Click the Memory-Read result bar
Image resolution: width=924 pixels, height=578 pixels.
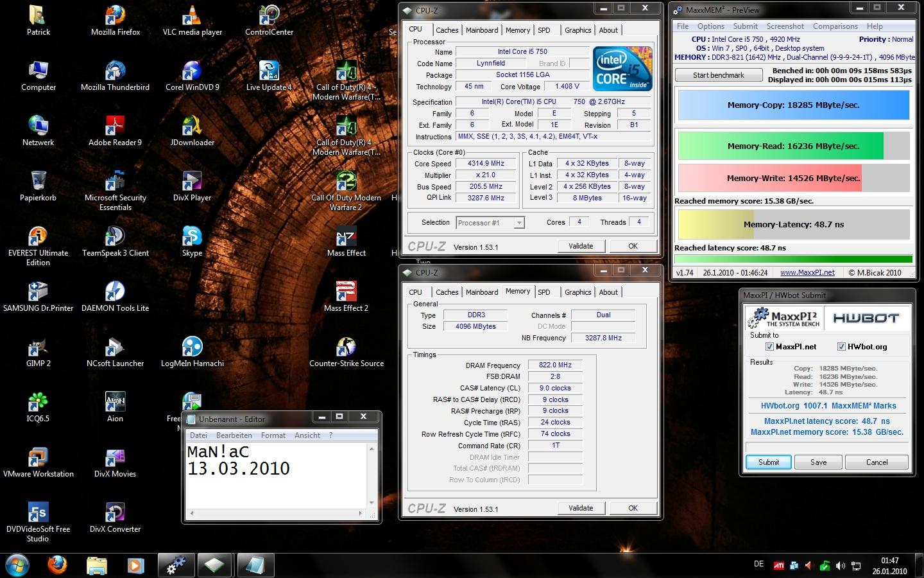tap(794, 146)
